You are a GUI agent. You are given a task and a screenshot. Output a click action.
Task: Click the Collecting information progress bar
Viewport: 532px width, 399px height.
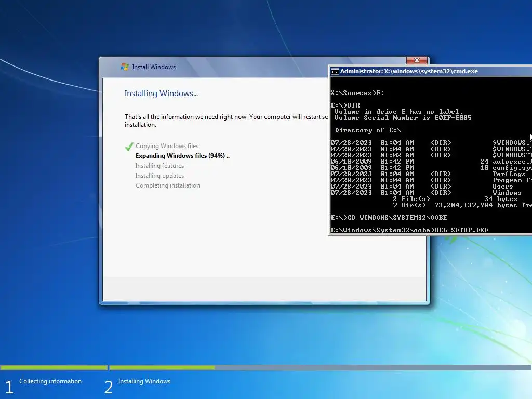click(54, 367)
